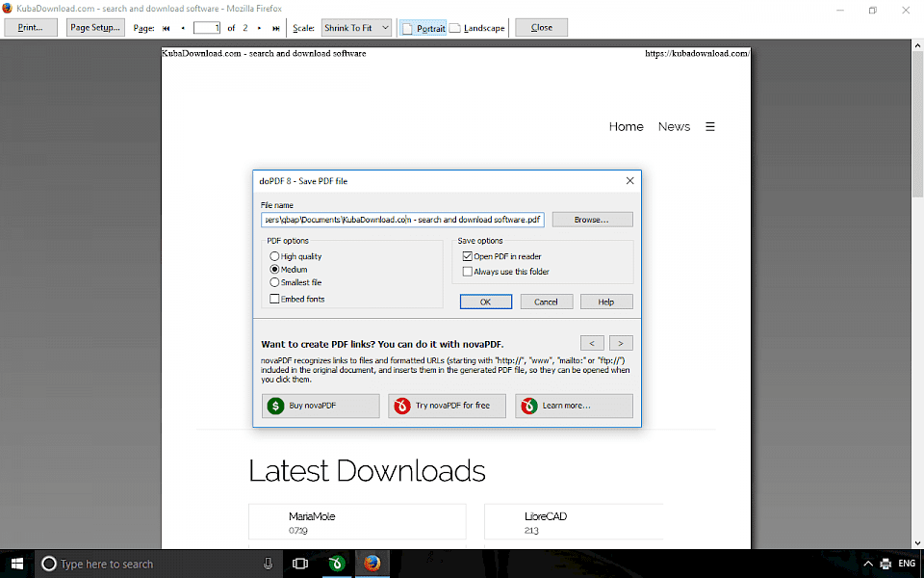Close the doPDF Save PDF file dialog
Viewport: 924px width, 578px height.
[629, 180]
